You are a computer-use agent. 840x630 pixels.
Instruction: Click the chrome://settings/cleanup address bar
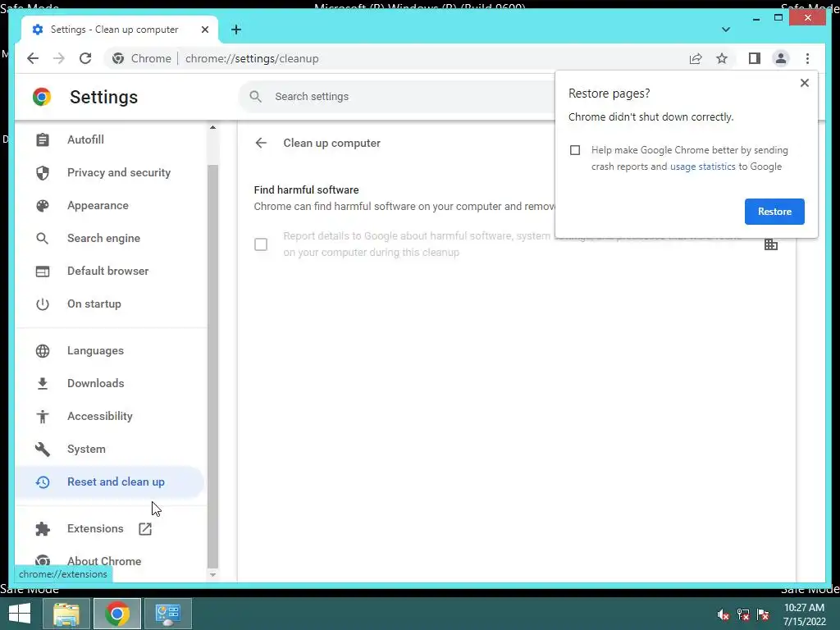[x=252, y=58]
